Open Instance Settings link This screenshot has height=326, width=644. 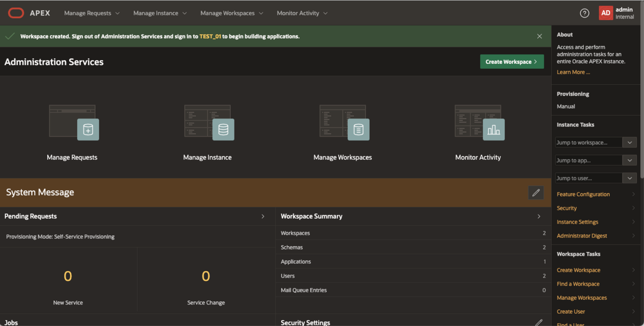pos(577,222)
